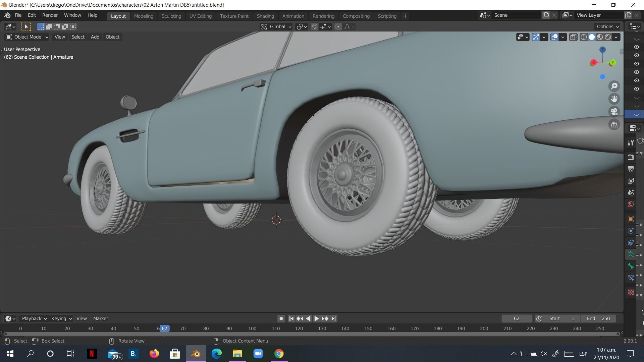Open gizmo options dropdown arrow
Image resolution: width=644 pixels, height=362 pixels.
(544, 37)
